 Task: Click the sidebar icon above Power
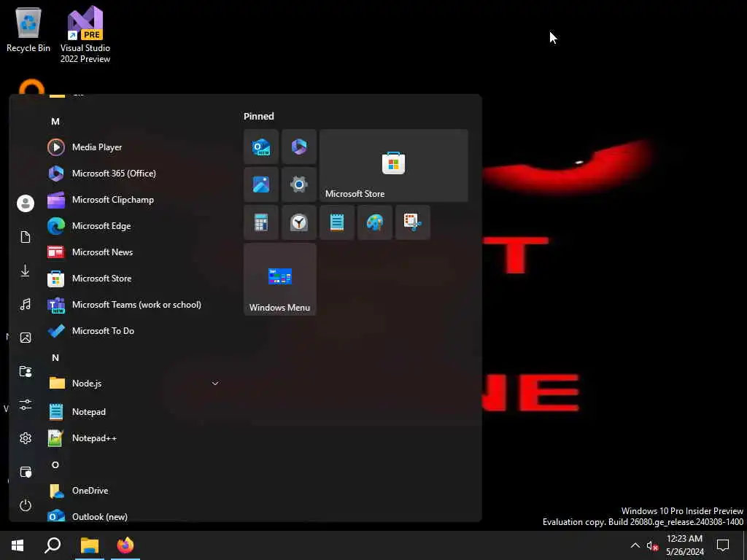point(26,472)
